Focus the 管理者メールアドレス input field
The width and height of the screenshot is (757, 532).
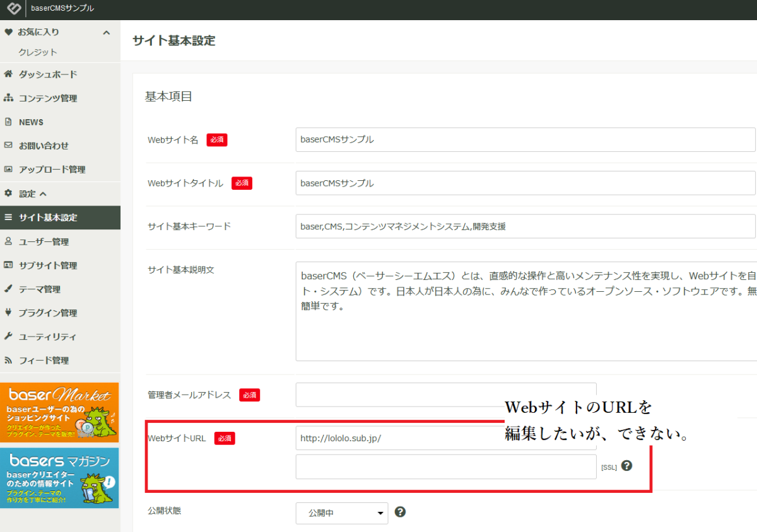coord(445,395)
